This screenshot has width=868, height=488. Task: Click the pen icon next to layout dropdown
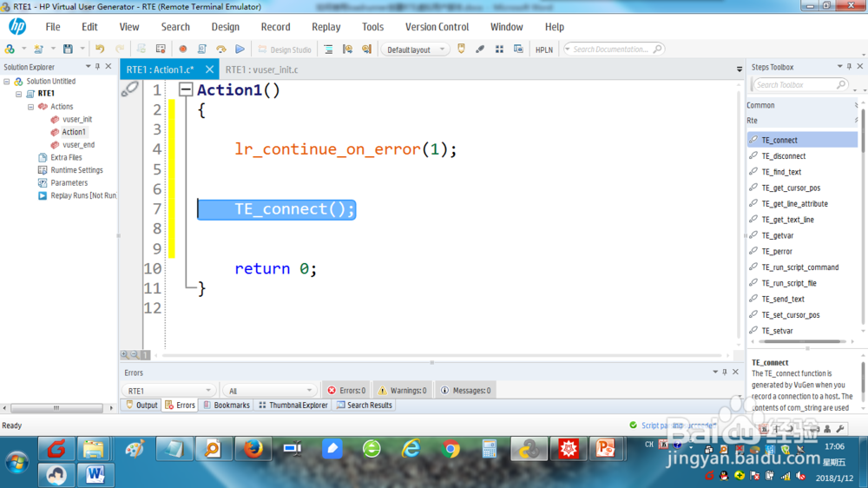tap(480, 49)
